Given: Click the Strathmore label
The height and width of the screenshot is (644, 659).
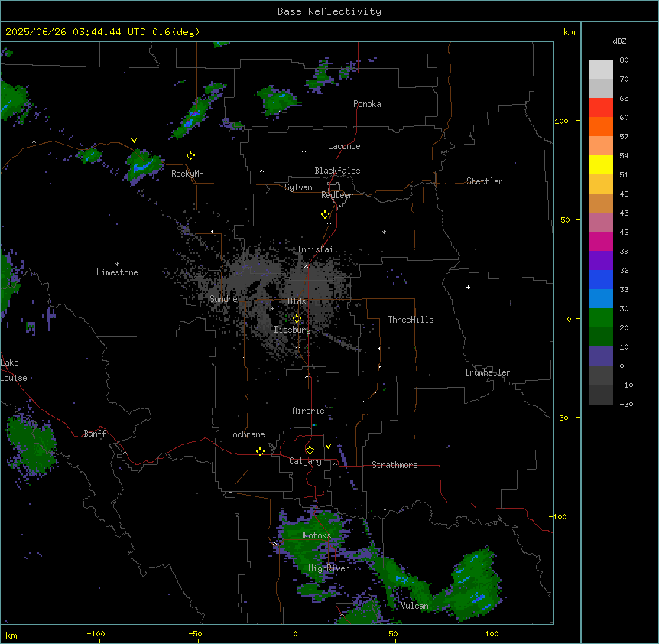Looking at the screenshot, I should coord(394,465).
